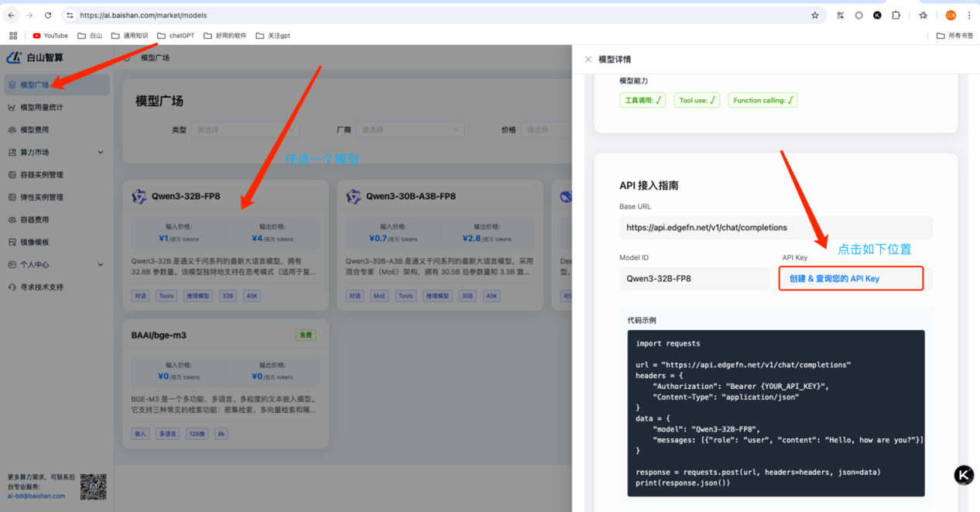Click the gray circle extension icon
The height and width of the screenshot is (512, 980).
point(858,15)
